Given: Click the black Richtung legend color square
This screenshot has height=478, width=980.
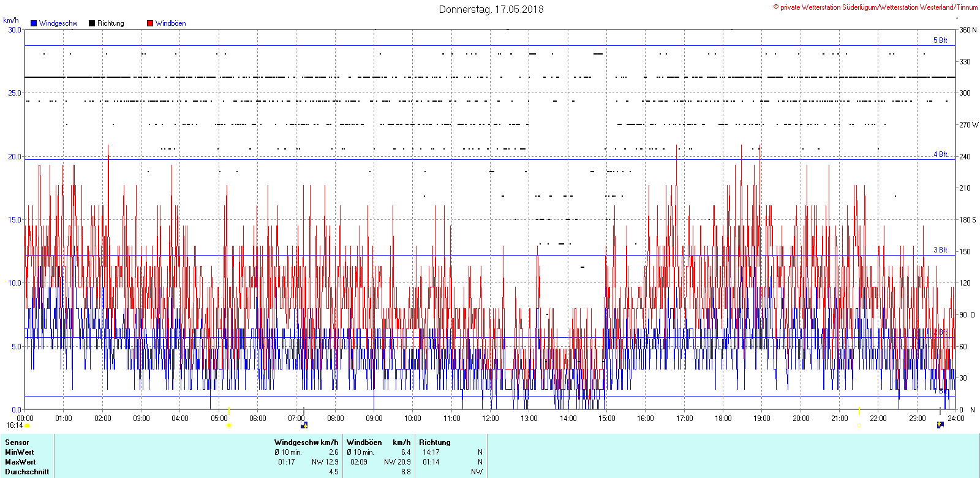Looking at the screenshot, I should pyautogui.click(x=92, y=23).
